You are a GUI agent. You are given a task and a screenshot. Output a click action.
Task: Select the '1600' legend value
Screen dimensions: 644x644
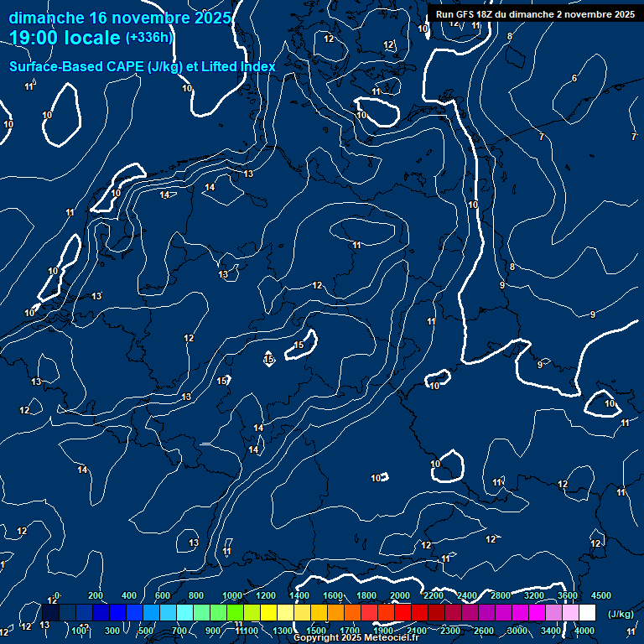coord(333,595)
